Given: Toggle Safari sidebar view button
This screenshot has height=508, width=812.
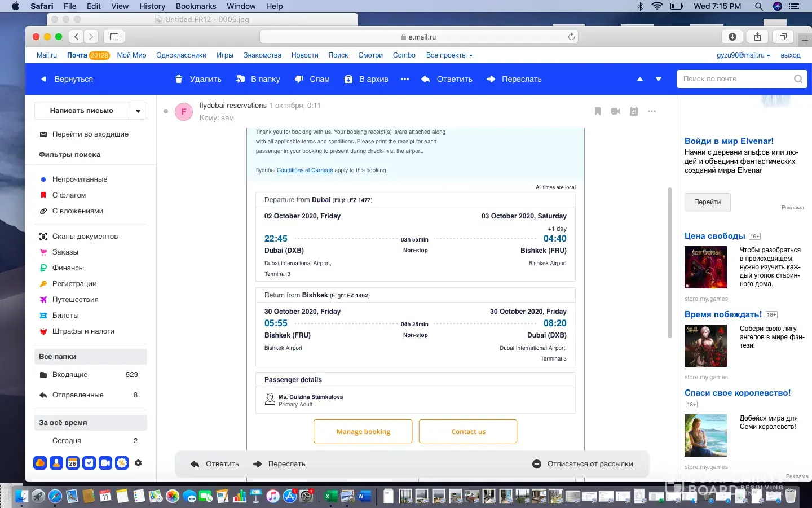Looking at the screenshot, I should point(114,37).
